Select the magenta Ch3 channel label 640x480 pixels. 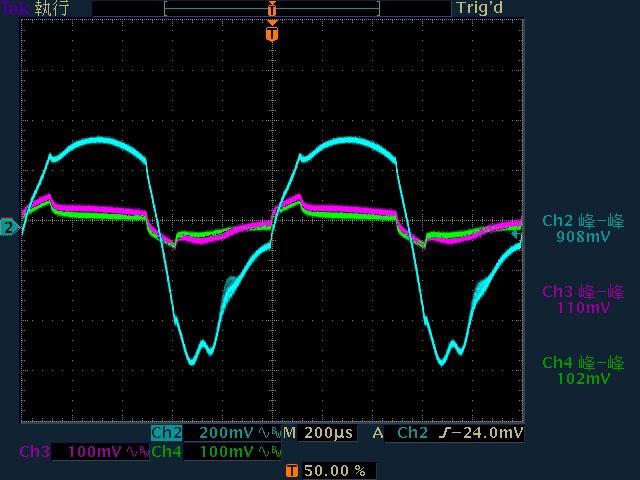pos(33,452)
